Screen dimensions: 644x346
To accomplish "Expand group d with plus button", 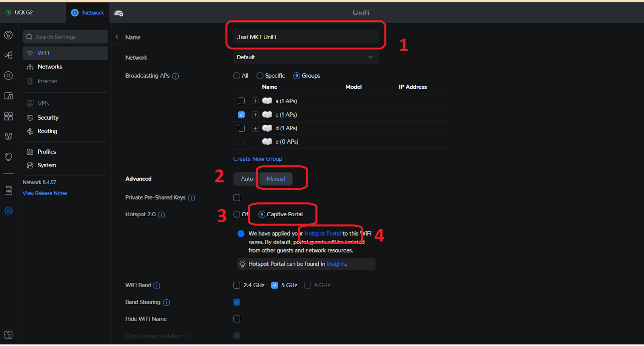I will (x=255, y=128).
